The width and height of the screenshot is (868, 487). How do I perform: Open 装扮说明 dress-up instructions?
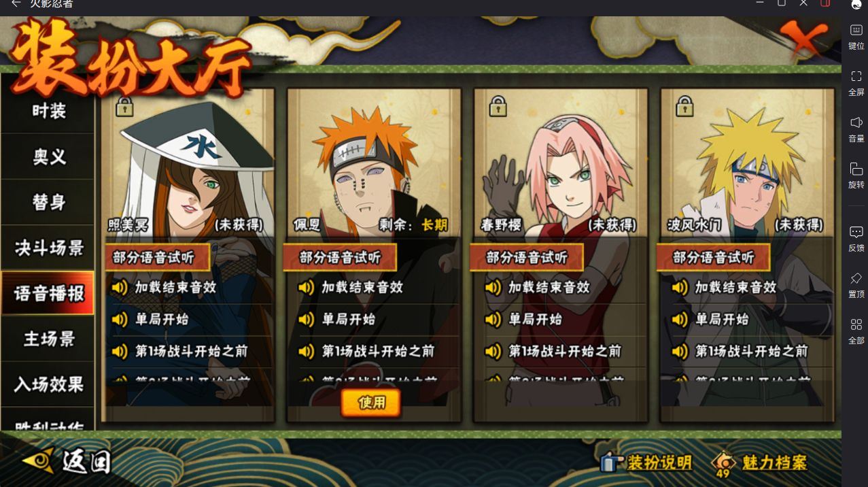[x=646, y=463]
